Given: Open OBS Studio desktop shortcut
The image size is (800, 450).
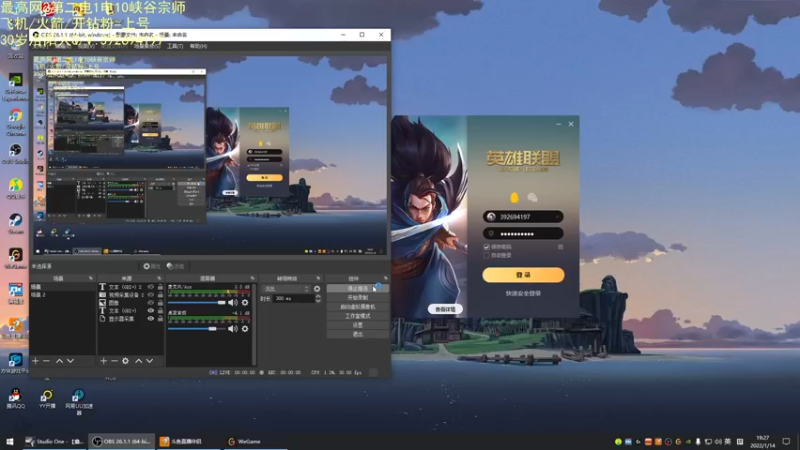Looking at the screenshot, I should tap(15, 153).
